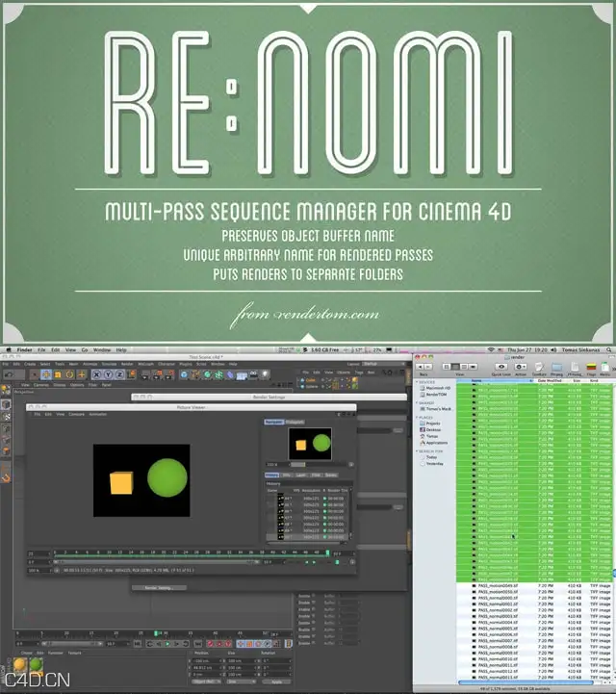Open Desktop in Finder sidebar
616x694 pixels.
[430, 429]
